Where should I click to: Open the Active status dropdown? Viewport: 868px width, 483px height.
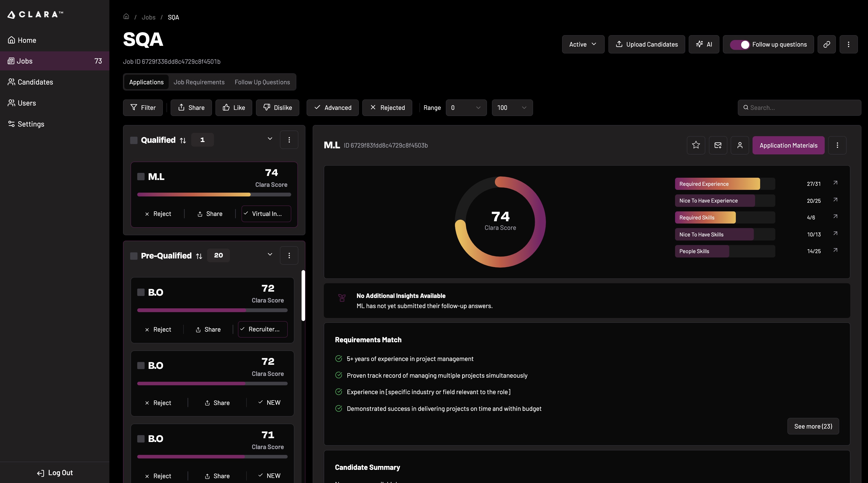pos(583,44)
